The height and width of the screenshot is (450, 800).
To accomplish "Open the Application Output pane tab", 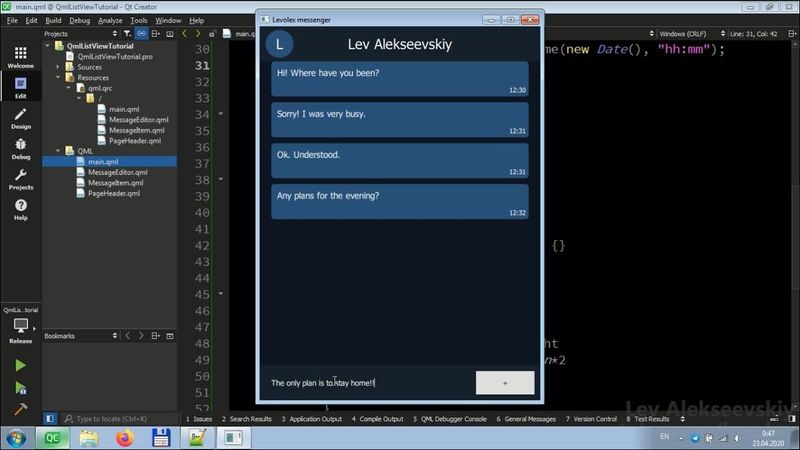I will 312,419.
